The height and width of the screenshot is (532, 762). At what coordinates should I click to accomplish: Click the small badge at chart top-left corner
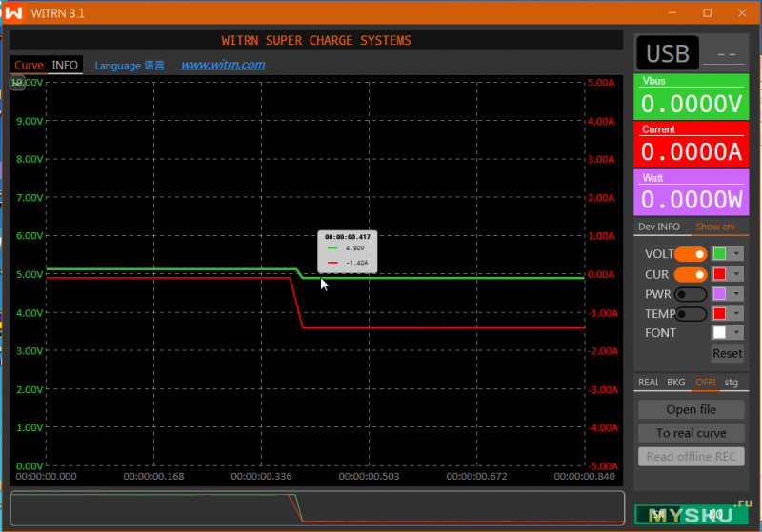click(x=17, y=83)
